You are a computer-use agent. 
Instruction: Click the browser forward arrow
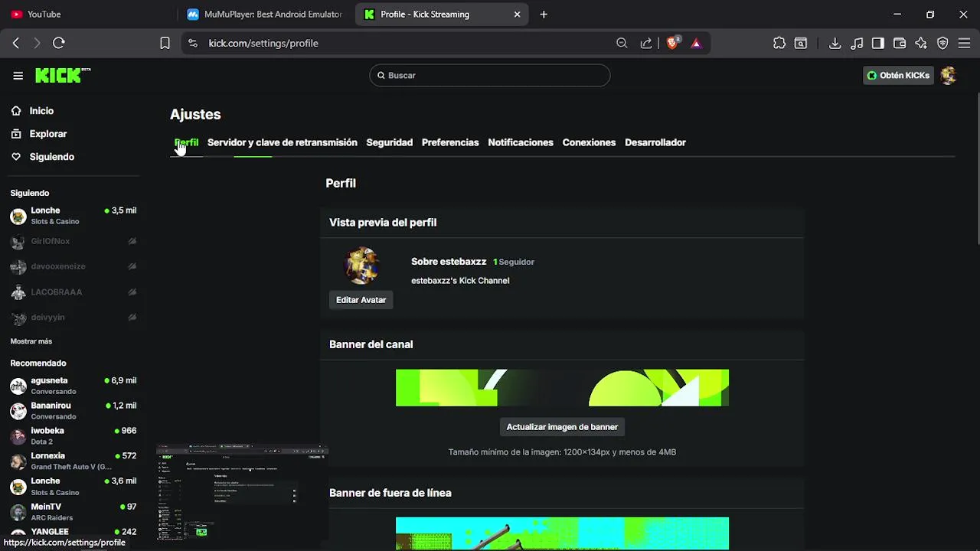tap(36, 44)
